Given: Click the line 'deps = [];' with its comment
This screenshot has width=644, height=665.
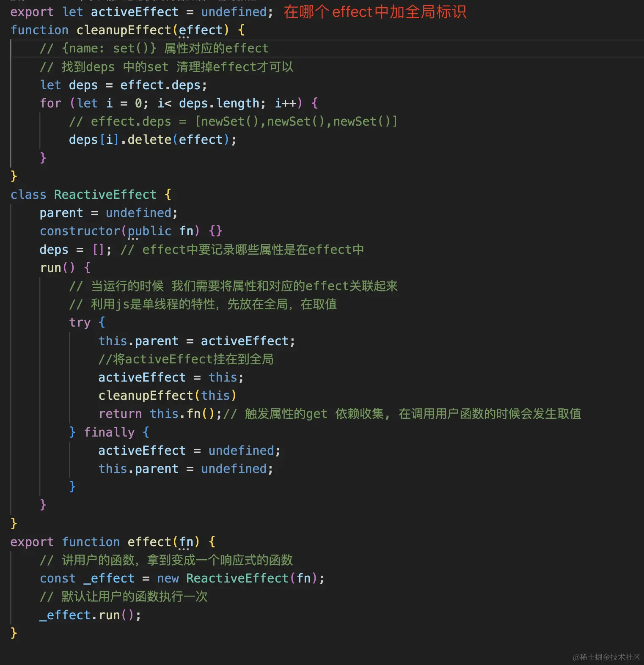Looking at the screenshot, I should point(202,250).
